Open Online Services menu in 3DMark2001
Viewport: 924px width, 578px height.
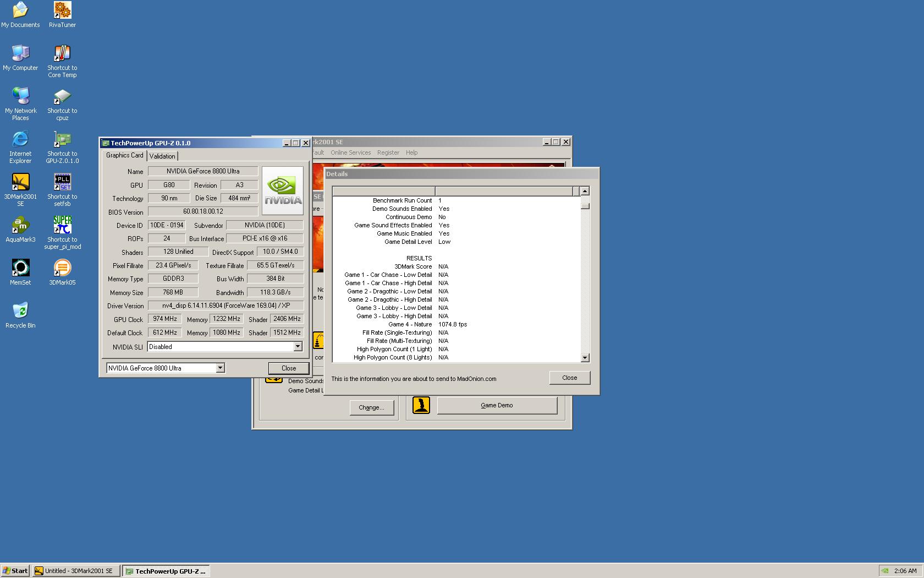[350, 152]
